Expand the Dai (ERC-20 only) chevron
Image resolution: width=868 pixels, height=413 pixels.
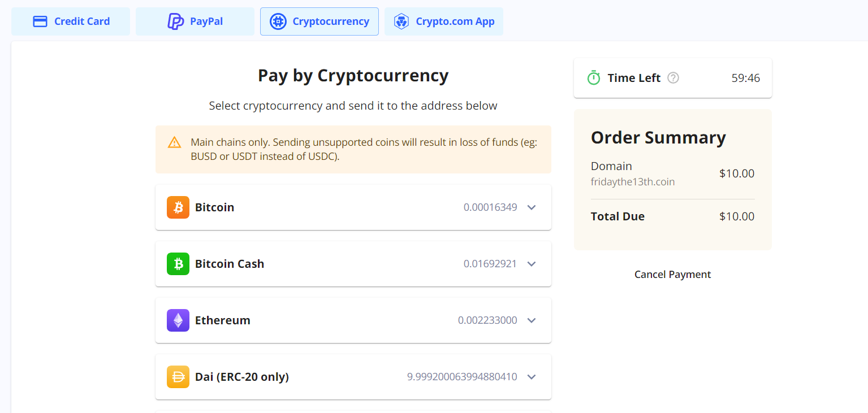532,377
